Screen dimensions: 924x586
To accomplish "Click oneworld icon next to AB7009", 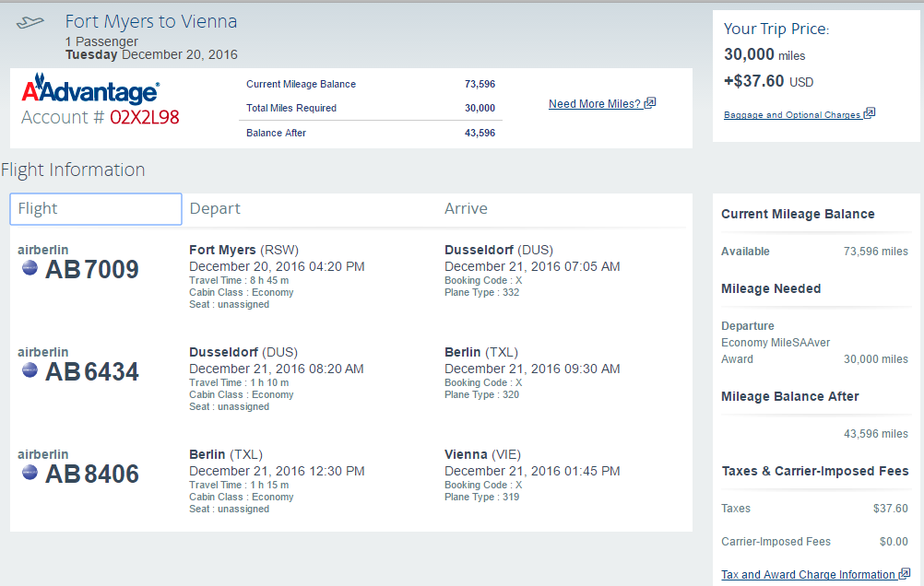I will tap(30, 268).
